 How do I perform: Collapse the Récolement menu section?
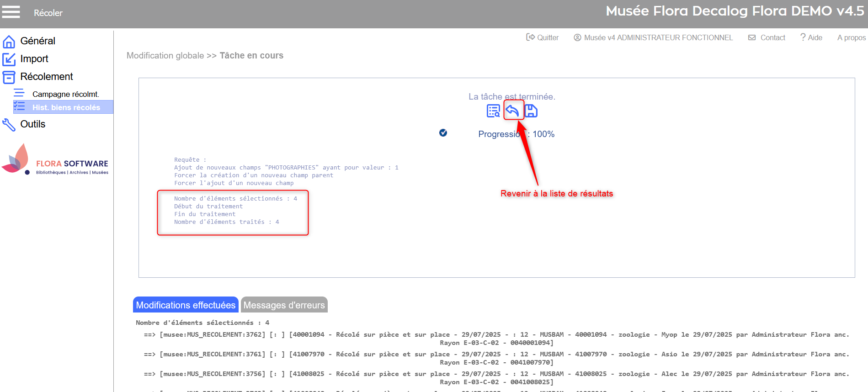point(47,77)
